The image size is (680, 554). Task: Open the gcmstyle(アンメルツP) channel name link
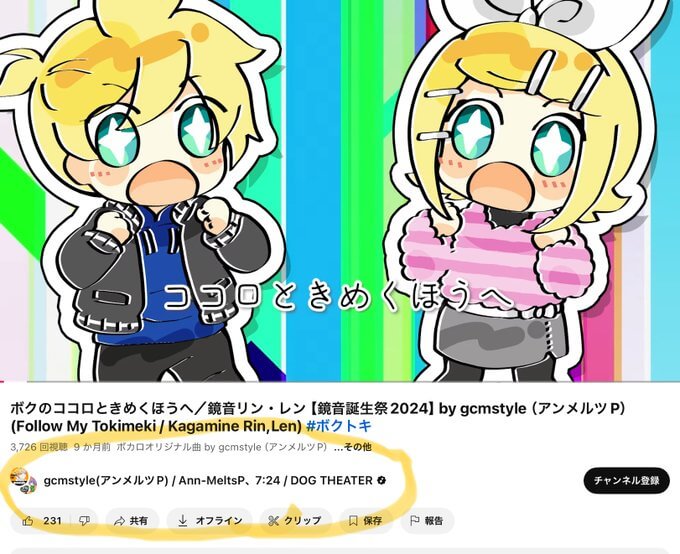click(x=106, y=480)
